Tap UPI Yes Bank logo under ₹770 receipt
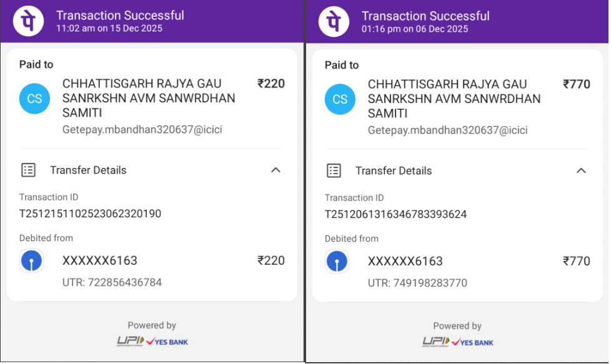611x364 pixels. (x=457, y=342)
